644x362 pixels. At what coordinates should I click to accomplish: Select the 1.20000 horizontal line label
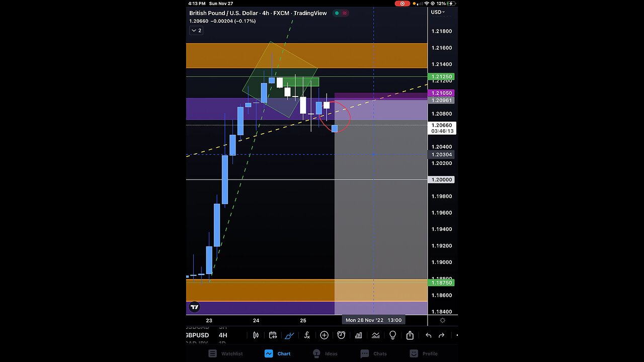pos(441,179)
